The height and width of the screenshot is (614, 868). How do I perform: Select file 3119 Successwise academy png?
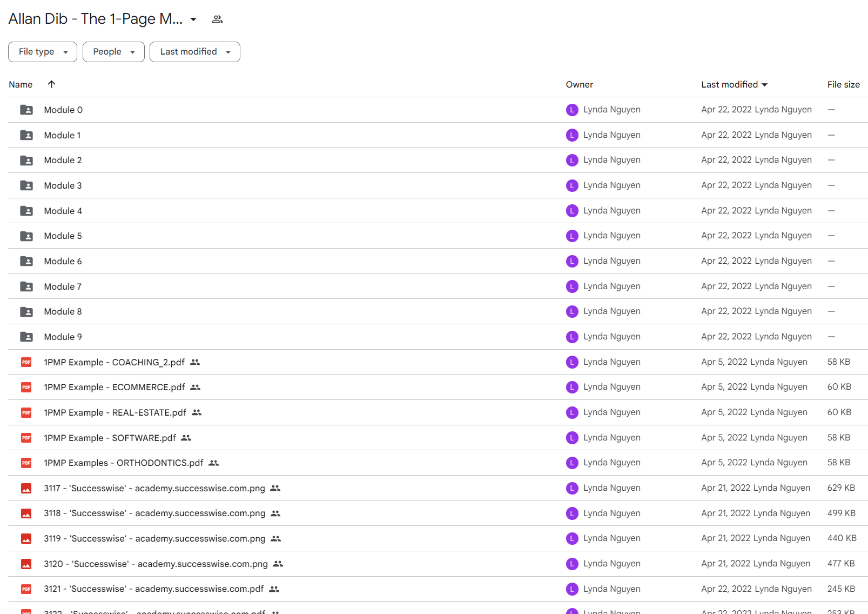pyautogui.click(x=154, y=539)
